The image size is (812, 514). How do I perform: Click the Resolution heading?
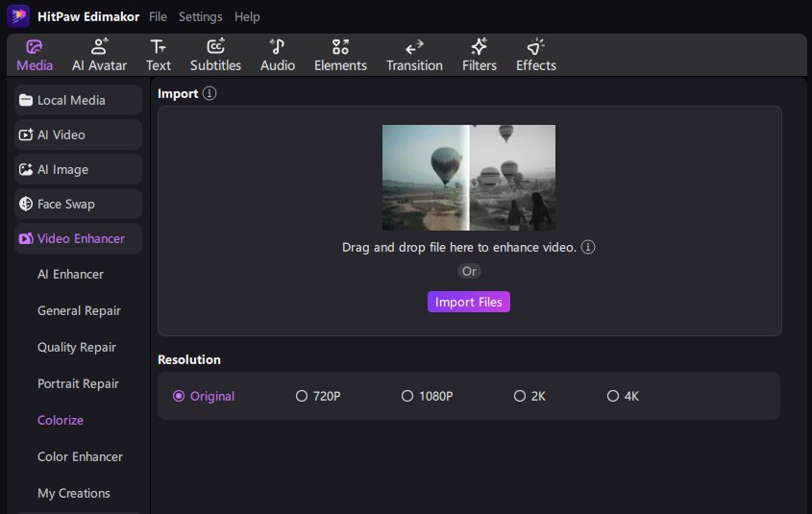[189, 359]
